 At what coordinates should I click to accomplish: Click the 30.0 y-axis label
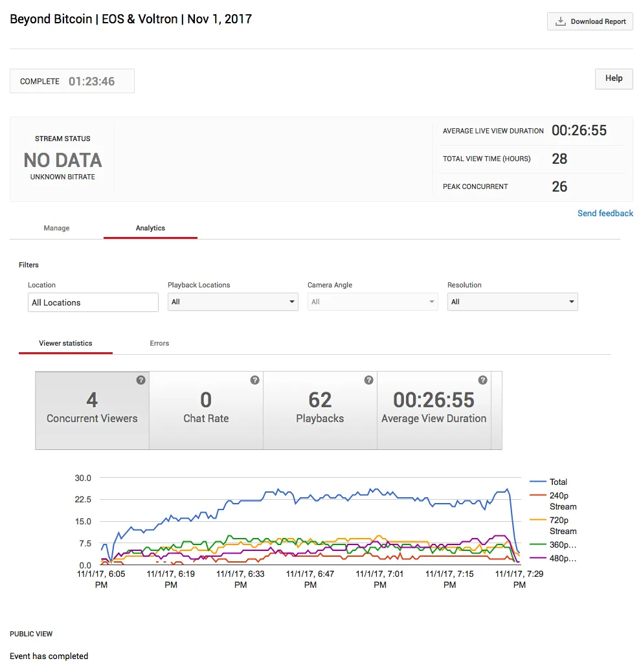coord(83,478)
